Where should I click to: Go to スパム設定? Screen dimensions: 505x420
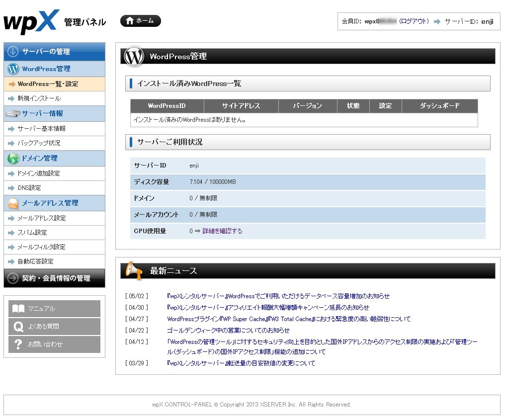(55, 233)
